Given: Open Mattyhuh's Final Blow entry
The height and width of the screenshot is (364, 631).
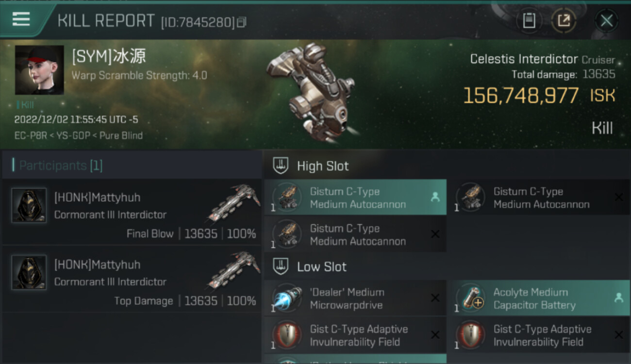Looking at the screenshot, I should pyautogui.click(x=131, y=212).
